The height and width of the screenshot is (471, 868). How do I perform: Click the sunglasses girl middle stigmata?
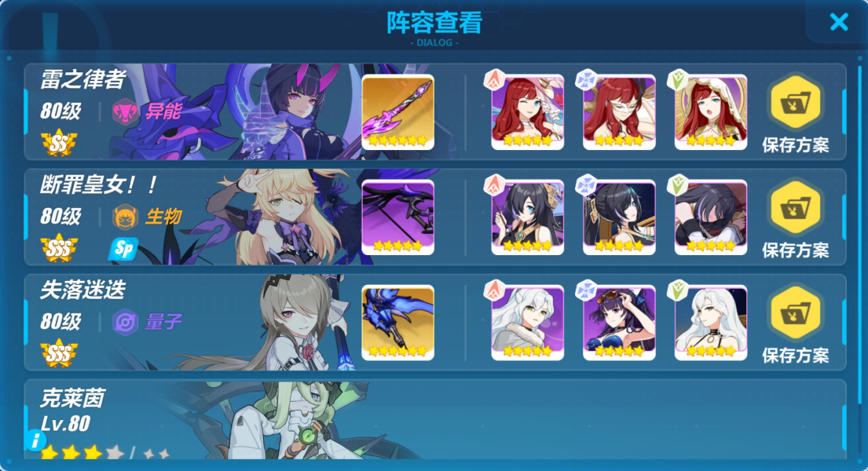(619, 323)
